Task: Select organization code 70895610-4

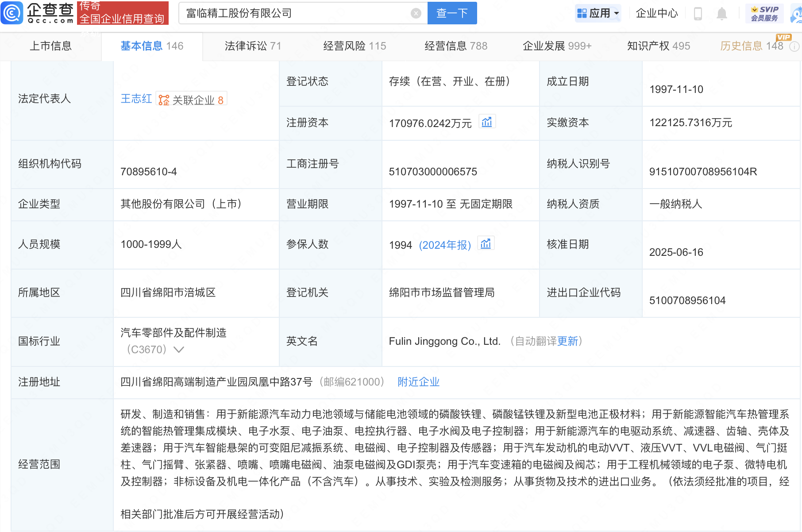Action: click(x=149, y=172)
